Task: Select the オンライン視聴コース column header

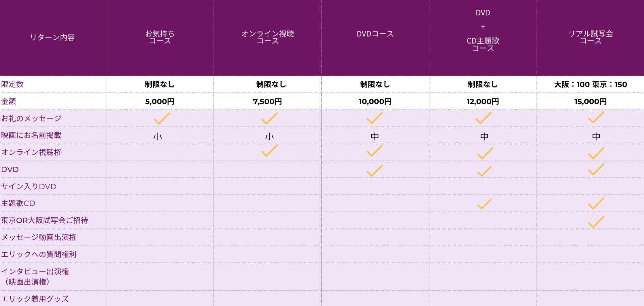Action: [267, 37]
